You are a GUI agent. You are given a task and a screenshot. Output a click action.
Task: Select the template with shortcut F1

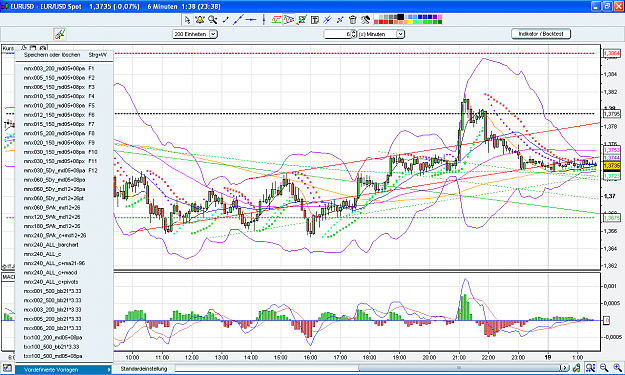(x=65, y=69)
